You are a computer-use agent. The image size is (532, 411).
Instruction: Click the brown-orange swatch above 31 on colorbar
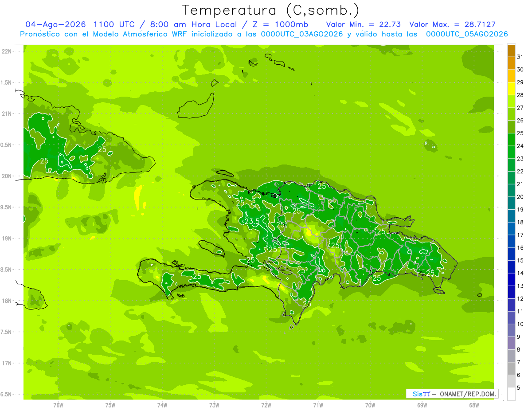(511, 50)
